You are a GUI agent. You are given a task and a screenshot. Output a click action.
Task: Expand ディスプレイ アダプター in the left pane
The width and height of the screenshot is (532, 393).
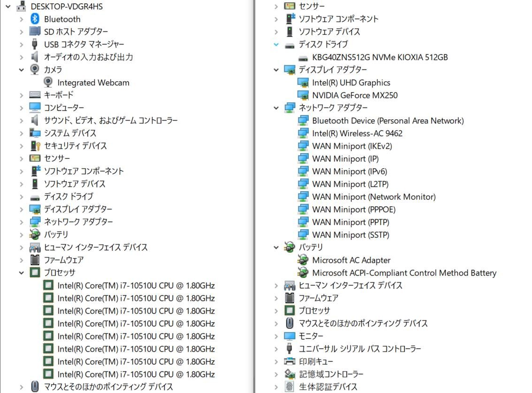[x=22, y=209]
